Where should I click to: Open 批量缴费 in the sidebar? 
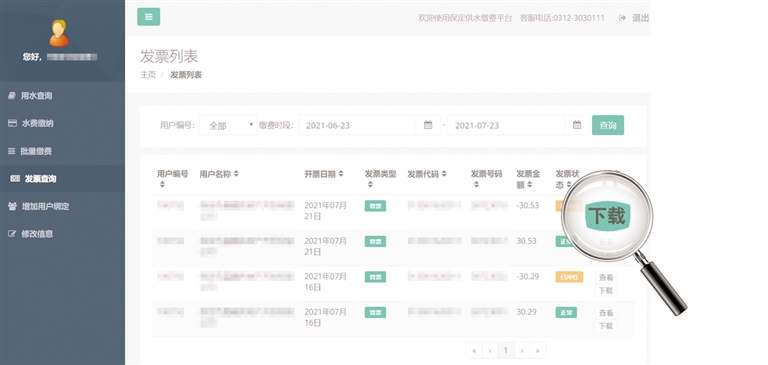coord(62,151)
